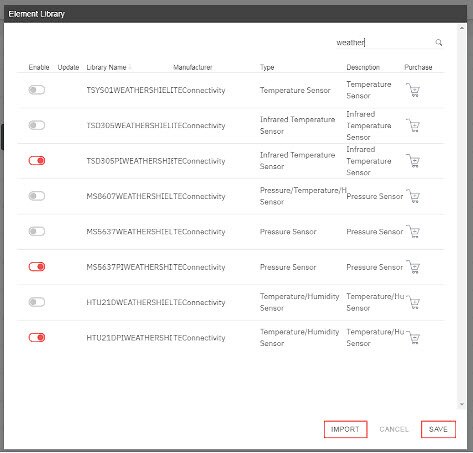
Task: Open purchase cart for MS8607WEATHERSHIELD
Action: coord(413,196)
